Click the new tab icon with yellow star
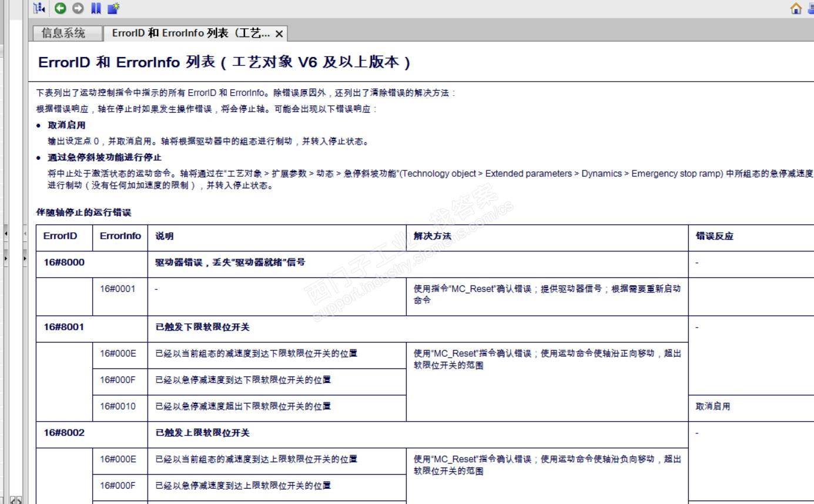 coord(114,8)
